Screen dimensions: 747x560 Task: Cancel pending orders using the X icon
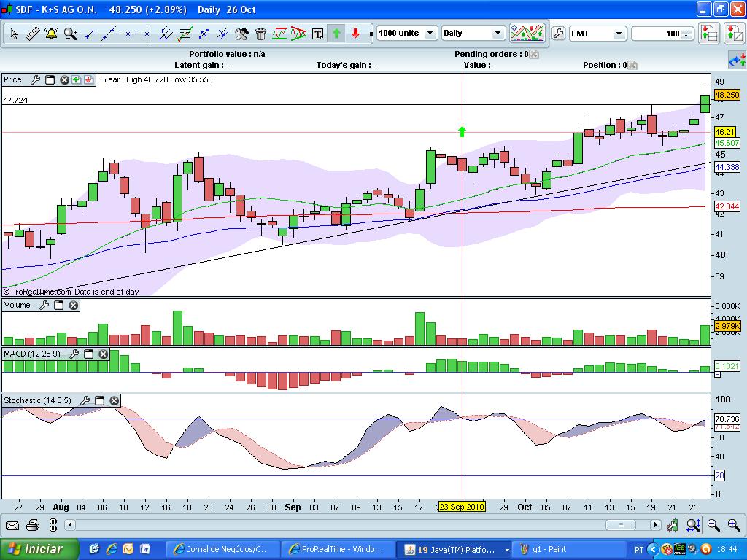click(x=534, y=54)
